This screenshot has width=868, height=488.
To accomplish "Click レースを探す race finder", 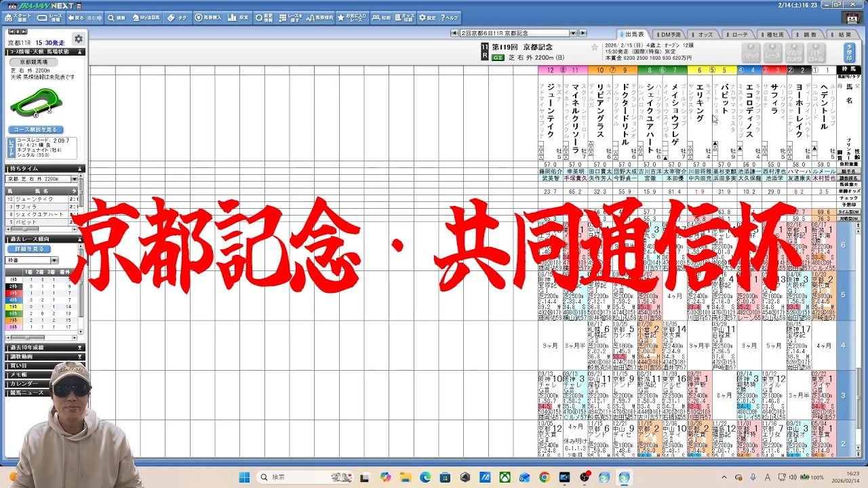I will click(x=290, y=18).
